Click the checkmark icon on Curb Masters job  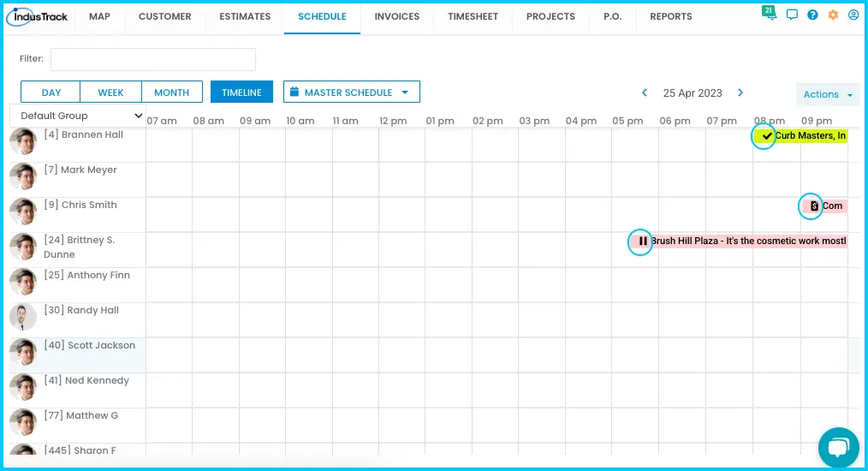[767, 136]
